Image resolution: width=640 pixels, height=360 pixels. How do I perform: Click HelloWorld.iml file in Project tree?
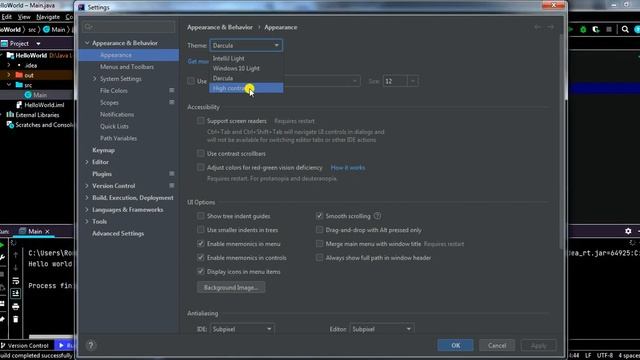[x=44, y=105]
